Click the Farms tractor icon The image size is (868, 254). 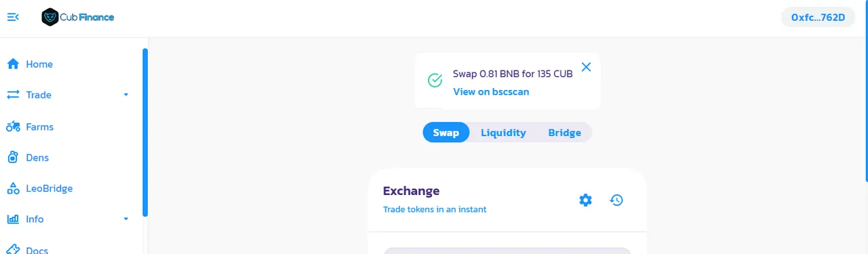point(13,126)
